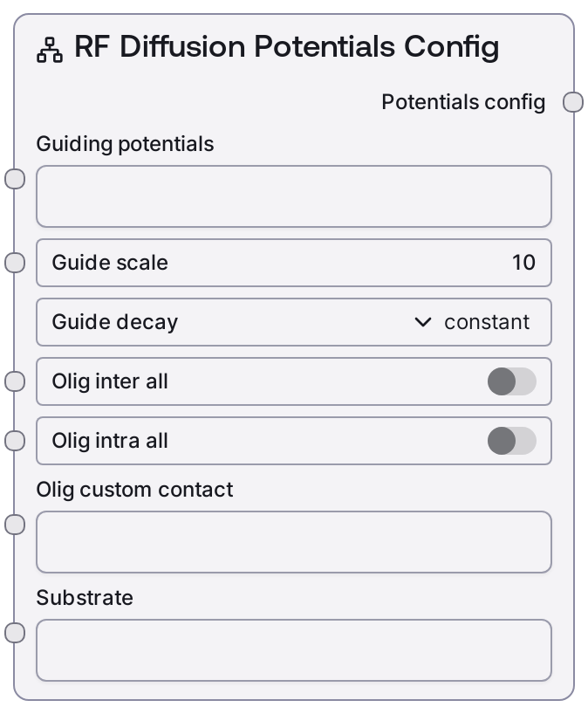Image resolution: width=588 pixels, height=714 pixels.
Task: Click the Potentials config output label
Action: click(463, 102)
